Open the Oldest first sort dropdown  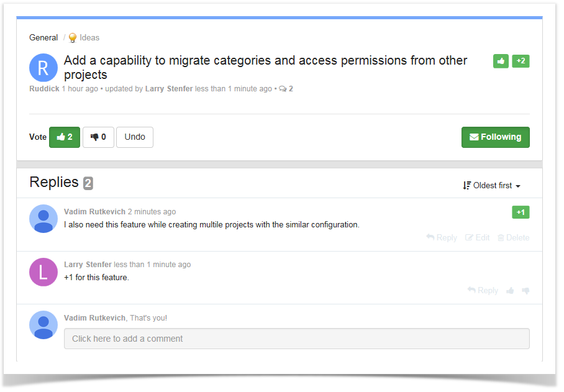[492, 186]
